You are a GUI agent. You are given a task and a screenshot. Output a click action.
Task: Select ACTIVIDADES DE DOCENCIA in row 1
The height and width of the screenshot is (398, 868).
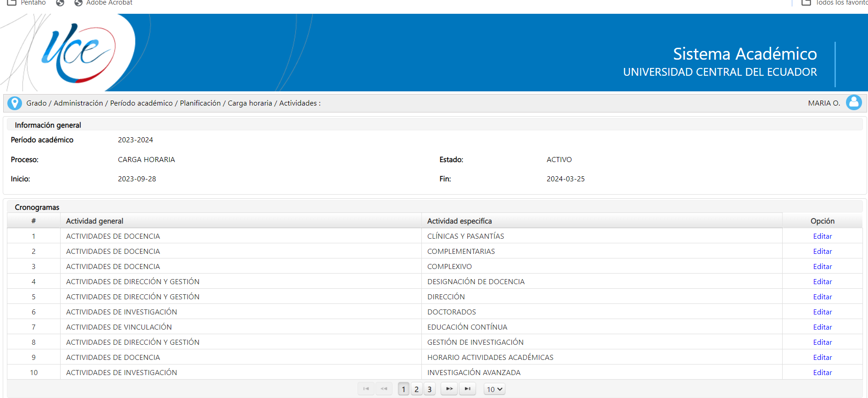113,236
